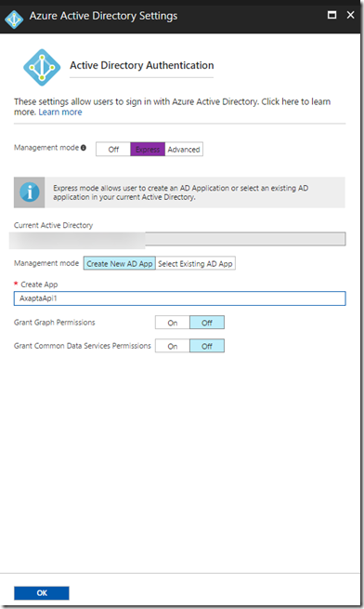Click the Grant Graph Permissions label
Viewport: 364px width, 609px height.
[55, 323]
